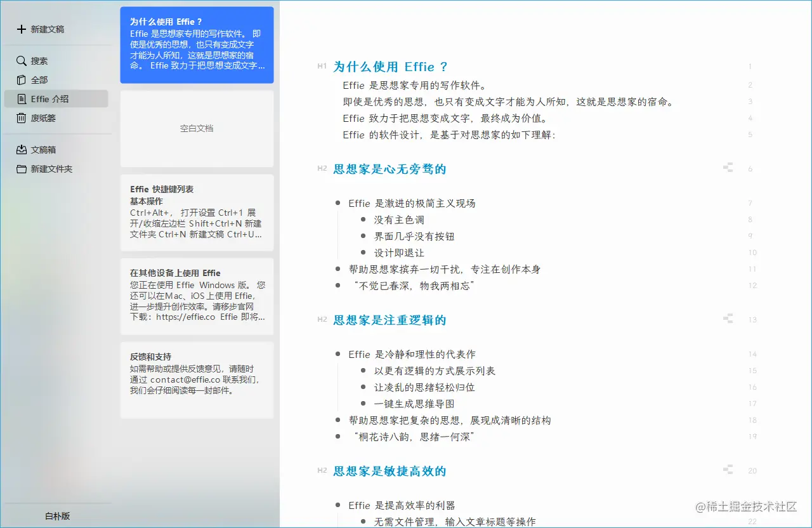Click the folder icon beside 新建文件夹
The image size is (812, 528).
point(21,169)
